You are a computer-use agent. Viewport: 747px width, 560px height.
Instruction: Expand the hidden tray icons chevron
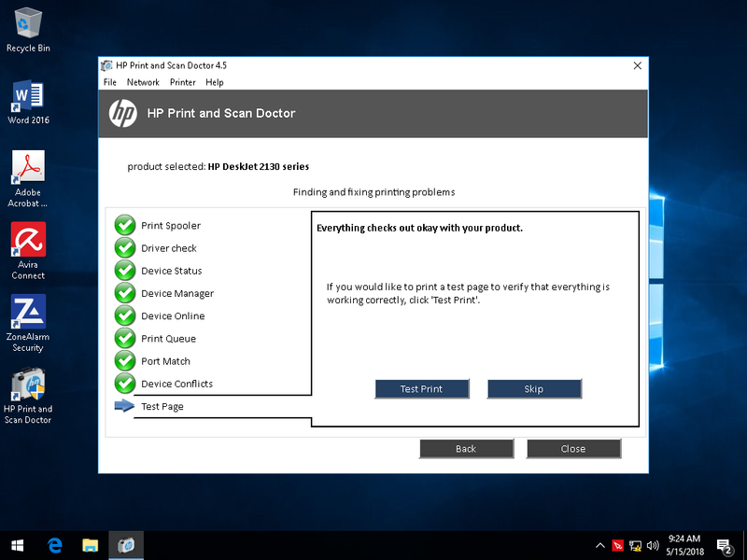[600, 545]
